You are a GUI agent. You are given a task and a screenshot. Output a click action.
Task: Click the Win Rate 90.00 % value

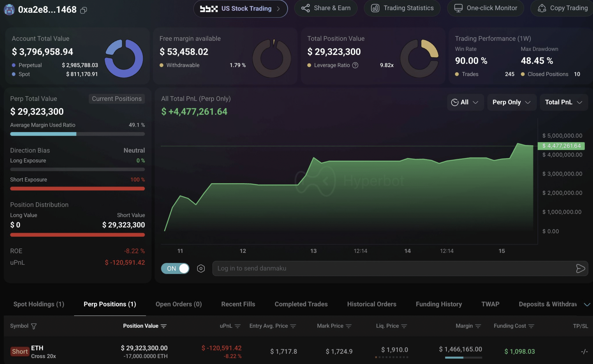pos(471,61)
